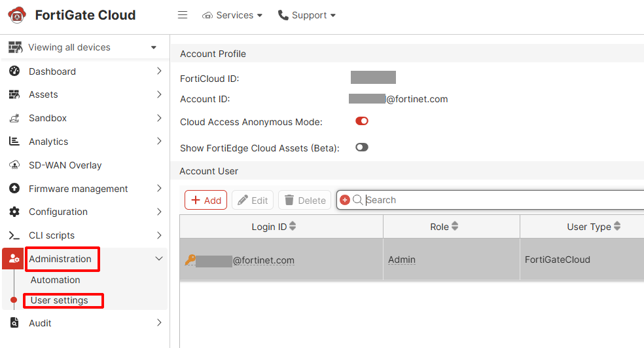Click the Analytics chart icon
Viewport: 644px width, 348px height.
click(x=14, y=142)
